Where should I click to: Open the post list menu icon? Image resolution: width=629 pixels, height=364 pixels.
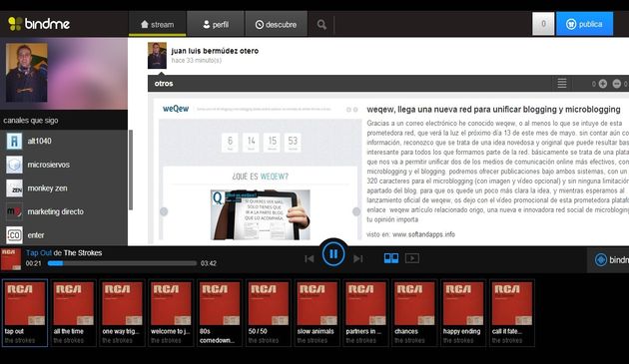(x=561, y=84)
